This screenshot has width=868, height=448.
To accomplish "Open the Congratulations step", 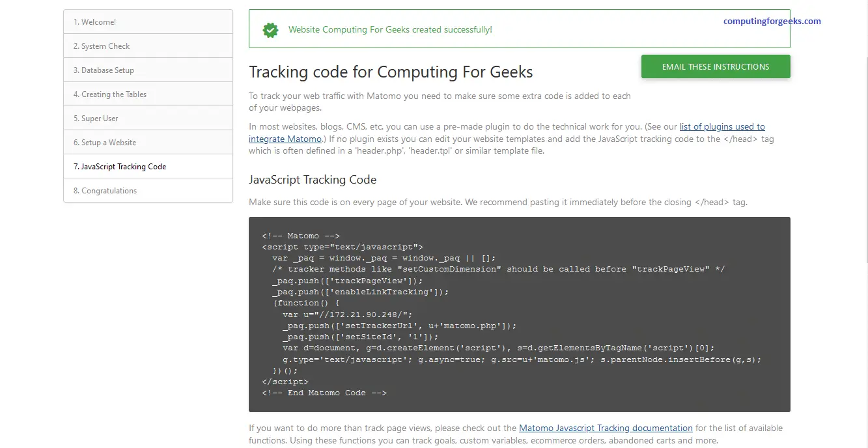I will pos(105,190).
